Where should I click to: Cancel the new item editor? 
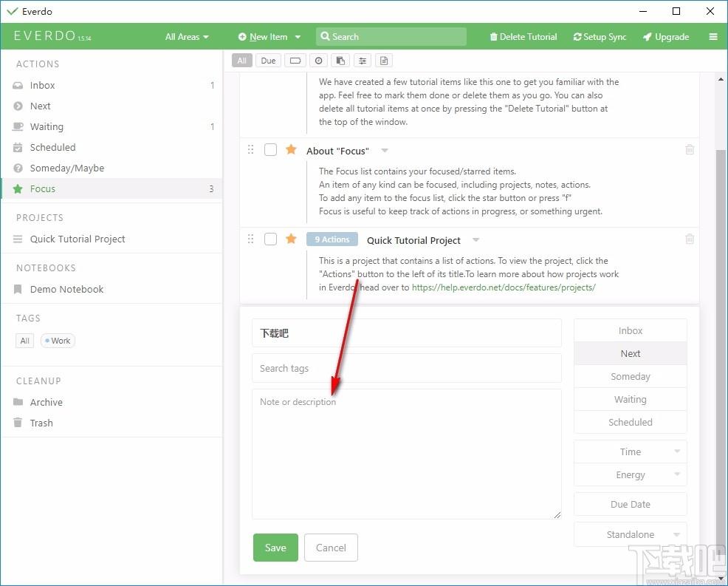coord(331,548)
